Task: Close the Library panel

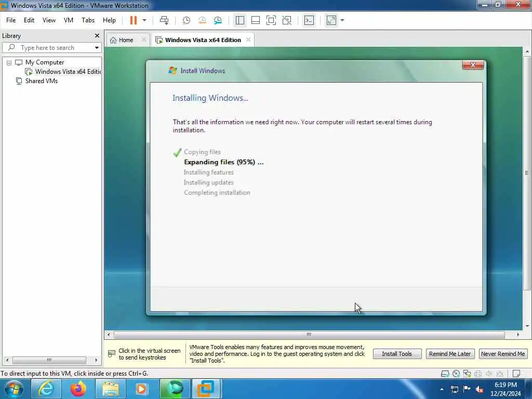Action: (97, 36)
